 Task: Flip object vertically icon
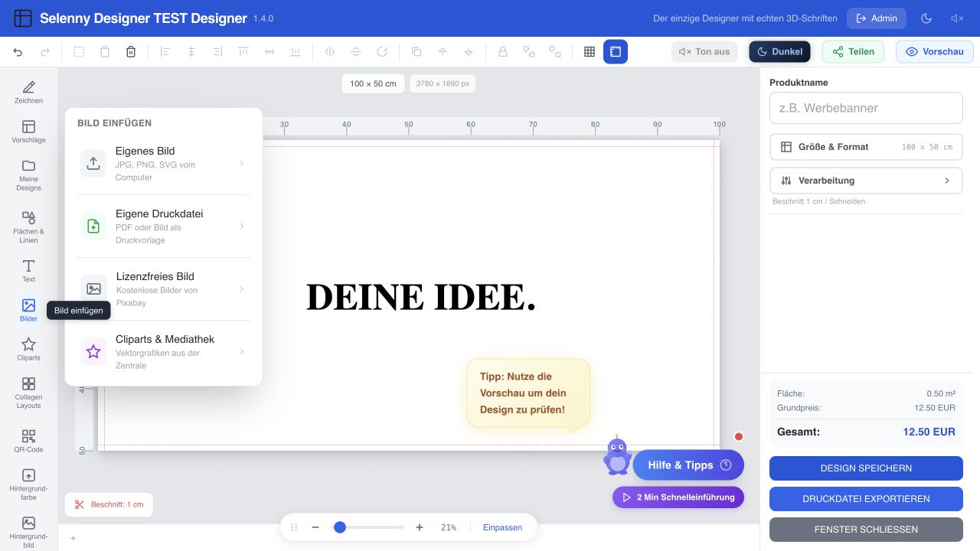(356, 52)
